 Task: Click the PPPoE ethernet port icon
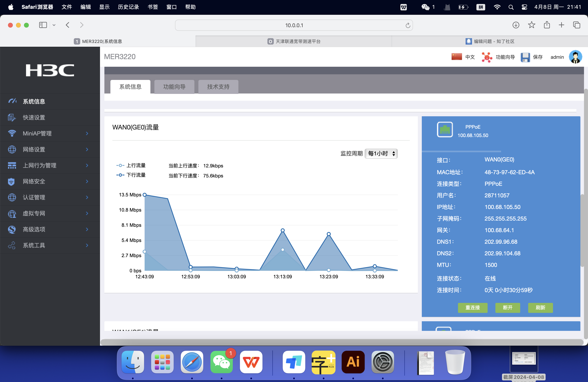coord(445,129)
